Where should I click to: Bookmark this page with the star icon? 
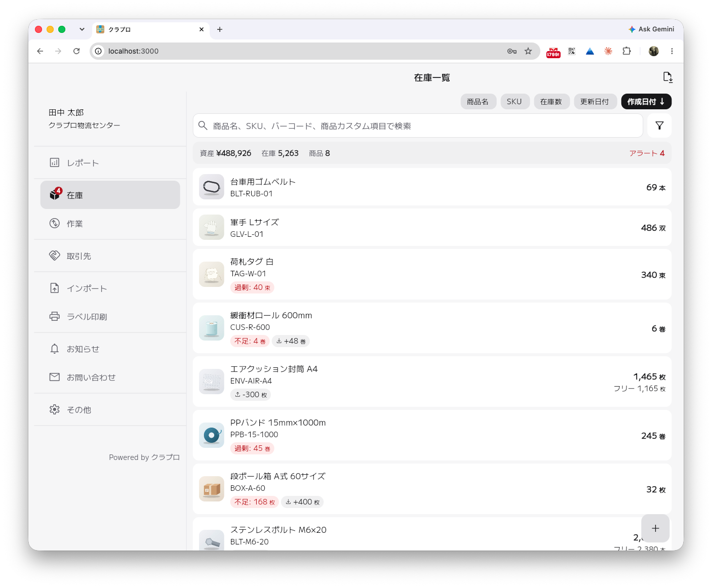tap(528, 51)
